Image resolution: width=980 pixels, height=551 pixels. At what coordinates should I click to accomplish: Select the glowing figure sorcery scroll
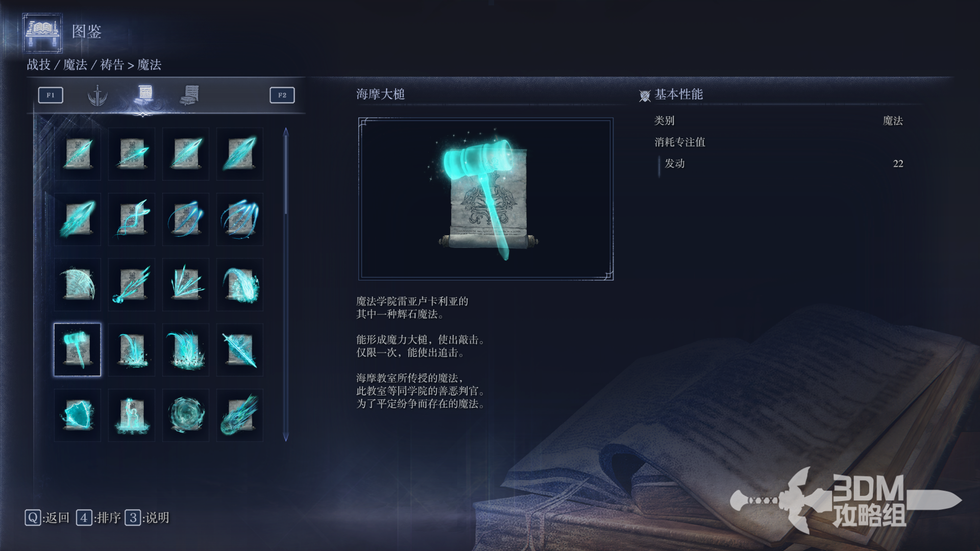coord(132,415)
